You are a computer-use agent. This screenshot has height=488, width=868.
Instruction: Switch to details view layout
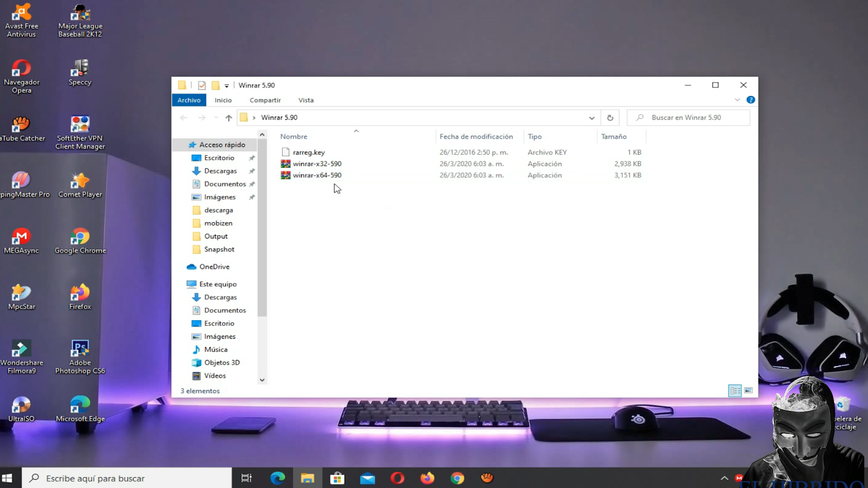click(735, 390)
